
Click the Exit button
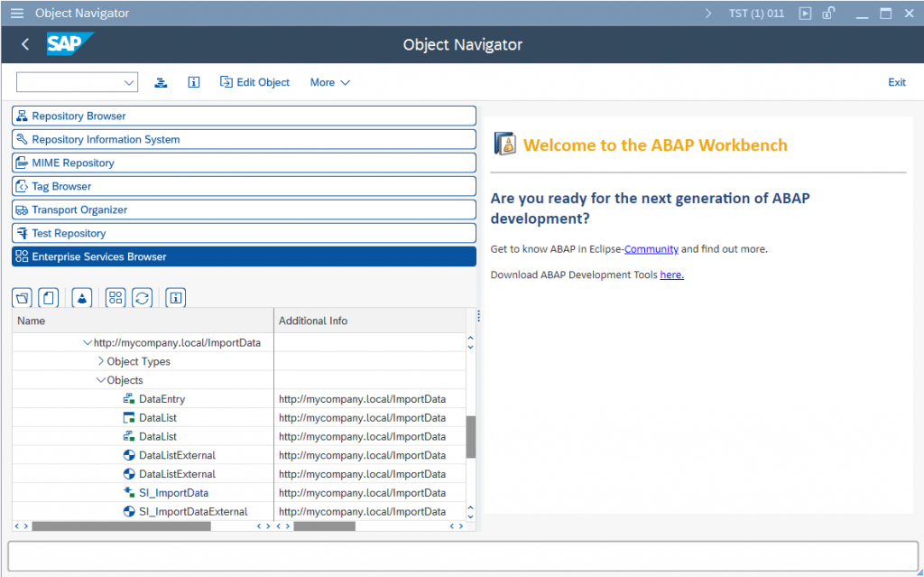[896, 82]
